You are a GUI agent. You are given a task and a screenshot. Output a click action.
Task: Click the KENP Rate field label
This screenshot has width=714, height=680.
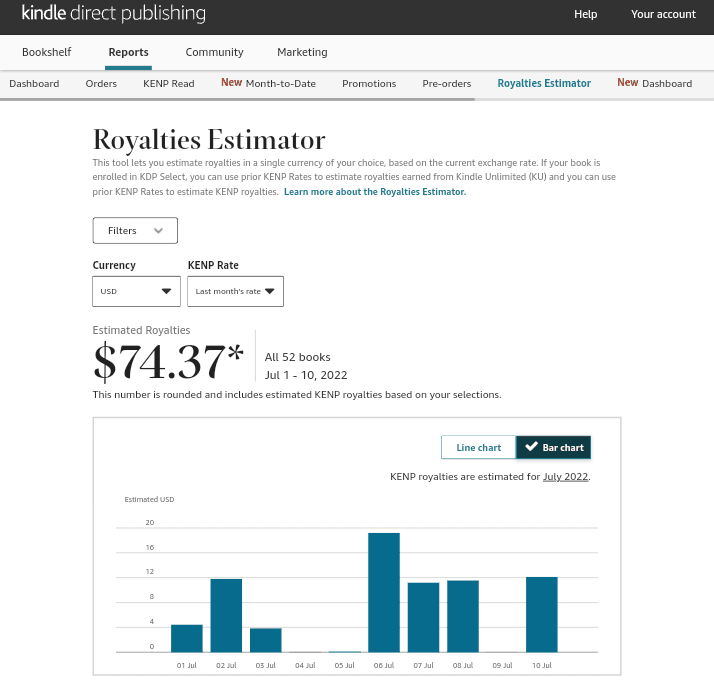point(213,265)
